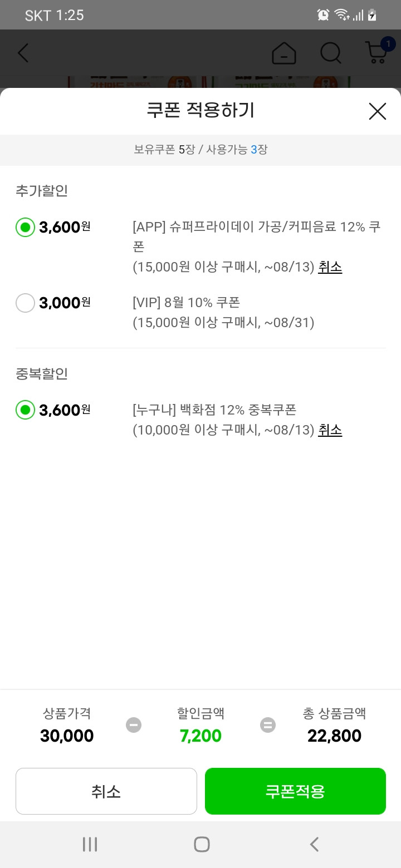The image size is (401, 868).
Task: Select the VIP August 10% coupon radio
Action: coord(25,303)
